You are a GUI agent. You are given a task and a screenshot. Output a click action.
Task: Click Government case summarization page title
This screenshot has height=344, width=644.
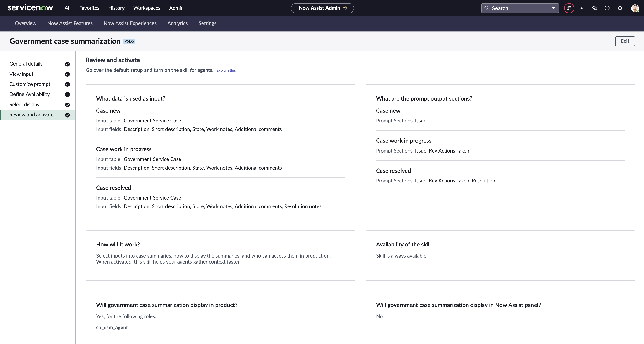[x=65, y=41]
